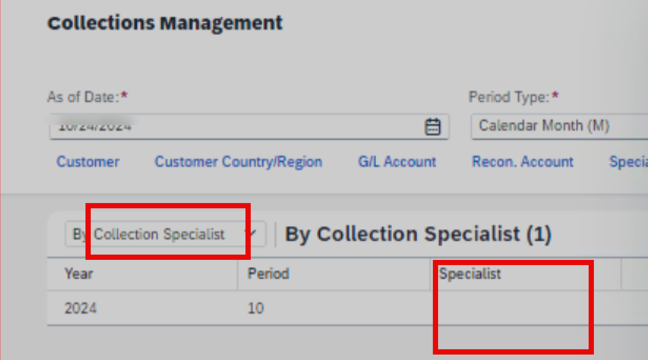This screenshot has width=648, height=360.
Task: Open the Customer Country/Region link
Action: click(238, 162)
